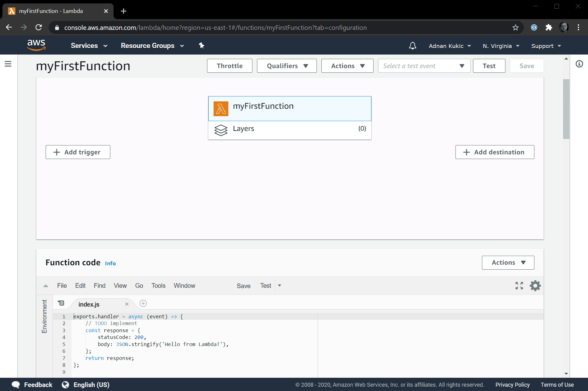This screenshot has height=391, width=588.
Task: Close the index.js editor tab
Action: (127, 304)
